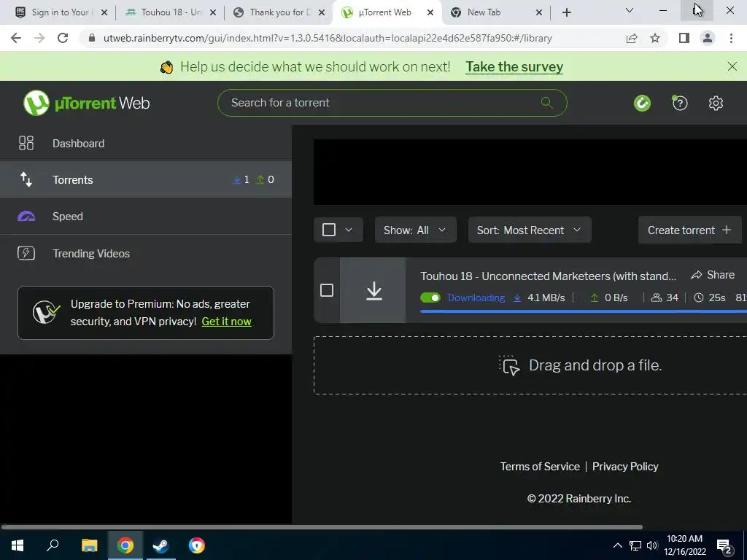Click the Drag and drop a file area
This screenshot has width=747, height=560.
(530, 365)
